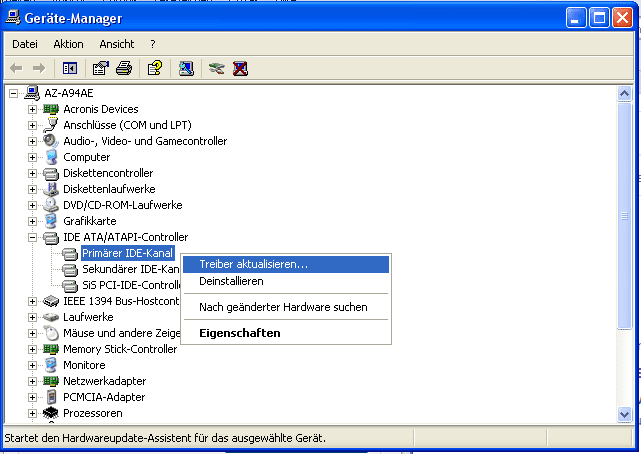This screenshot has width=641, height=454.
Task: Click the IDE ATA/ATAPI-Controller icon
Action: pos(51,237)
